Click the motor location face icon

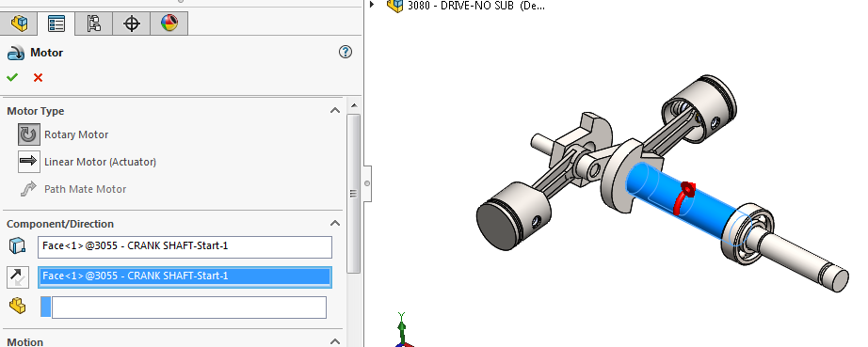coord(17,245)
